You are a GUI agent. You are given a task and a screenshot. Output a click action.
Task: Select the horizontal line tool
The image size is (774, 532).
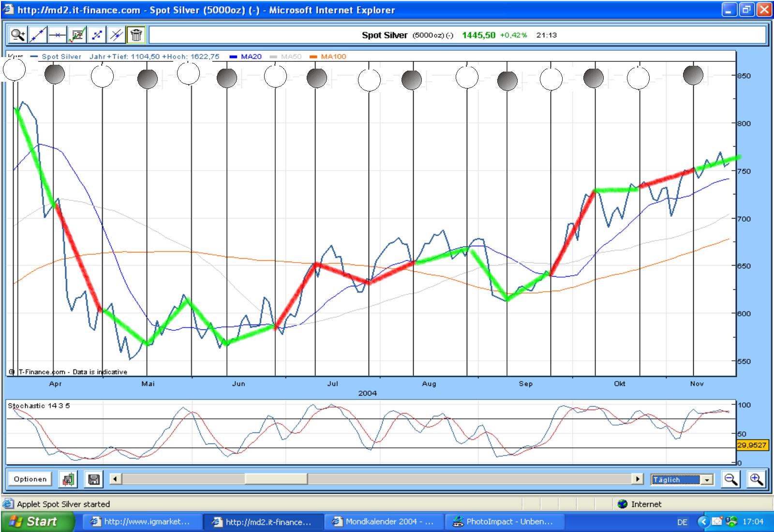(x=58, y=35)
